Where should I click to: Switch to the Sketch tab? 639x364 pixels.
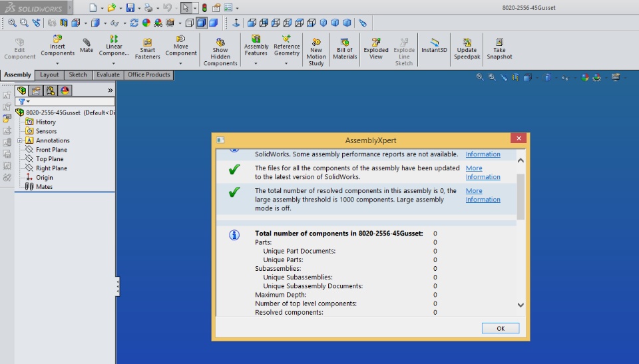coord(78,75)
